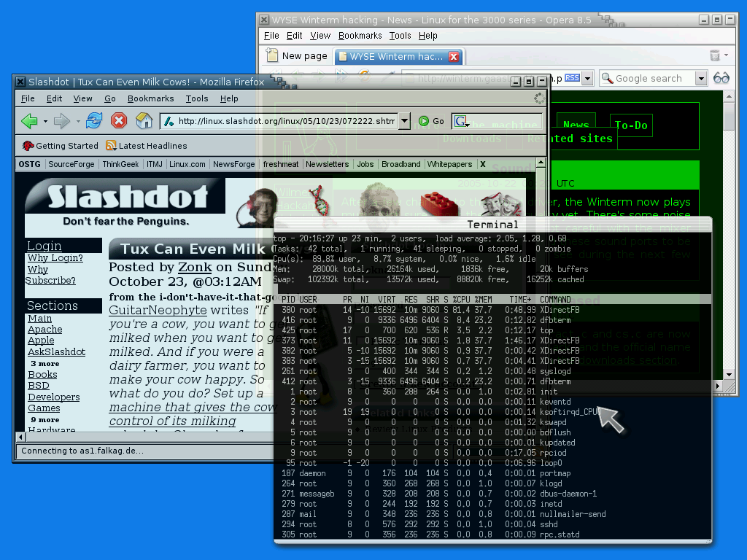This screenshot has width=747, height=560.
Task: Open the News link on the Winterm page
Action: click(576, 124)
